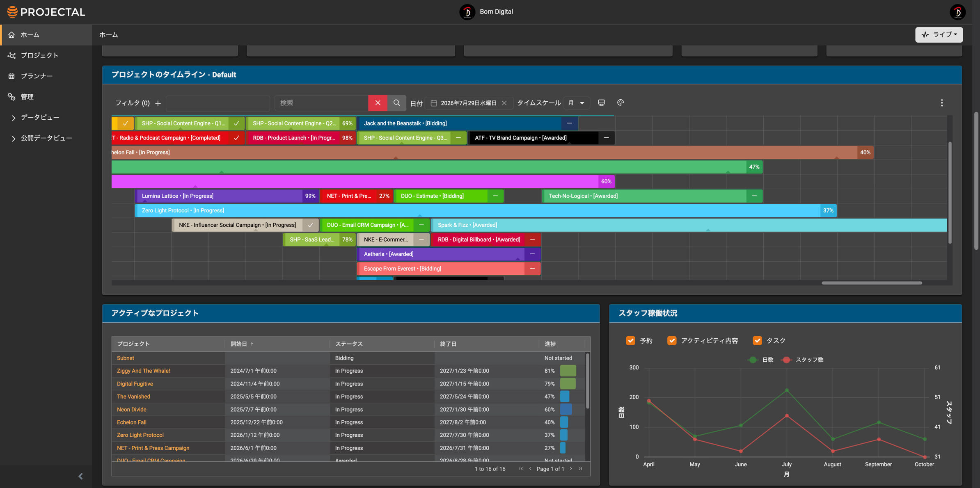Open the calendar date picker icon

434,103
